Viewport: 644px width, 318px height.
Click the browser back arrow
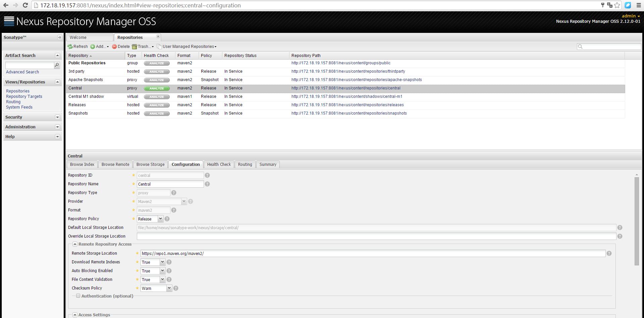[6, 5]
